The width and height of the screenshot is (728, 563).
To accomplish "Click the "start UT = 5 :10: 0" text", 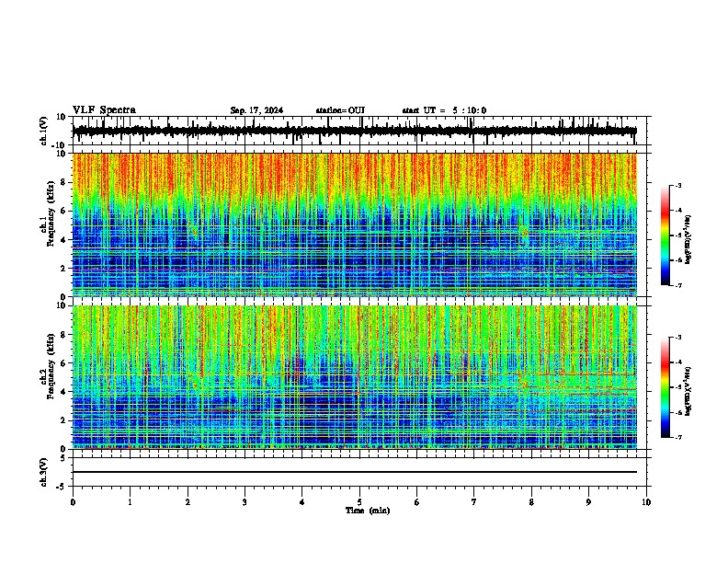I will coord(444,110).
